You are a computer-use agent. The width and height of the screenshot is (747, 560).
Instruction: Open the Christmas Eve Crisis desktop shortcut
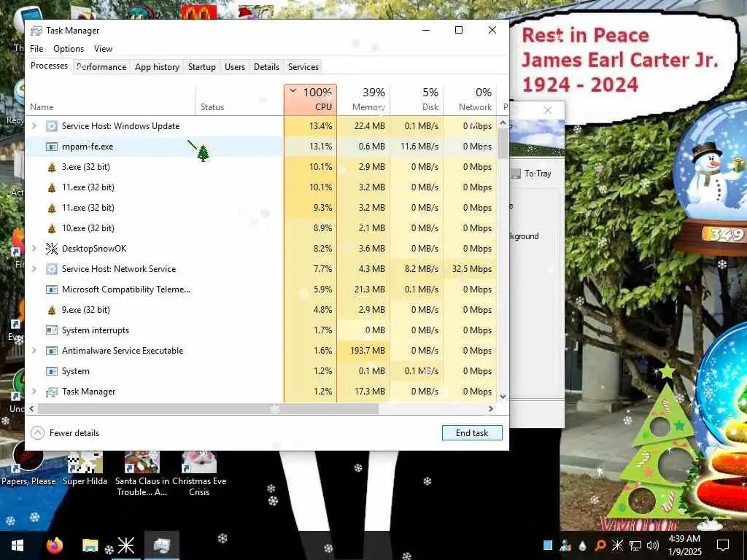[x=199, y=474]
